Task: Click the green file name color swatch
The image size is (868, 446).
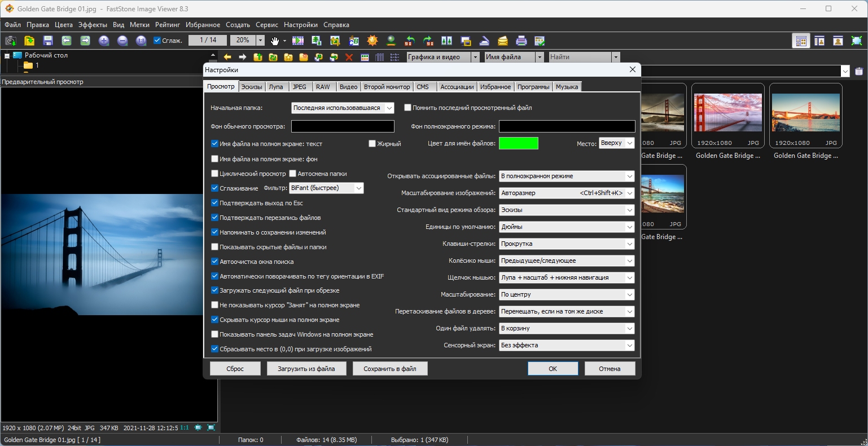Action: (518, 143)
